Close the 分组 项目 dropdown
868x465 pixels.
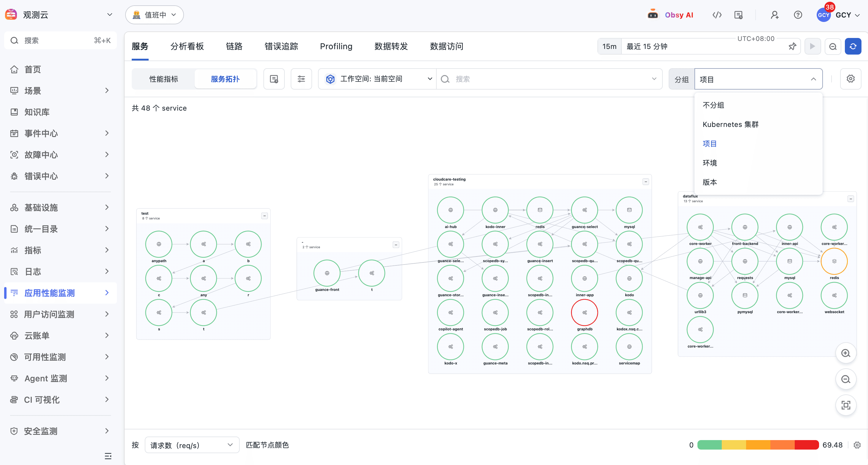758,79
